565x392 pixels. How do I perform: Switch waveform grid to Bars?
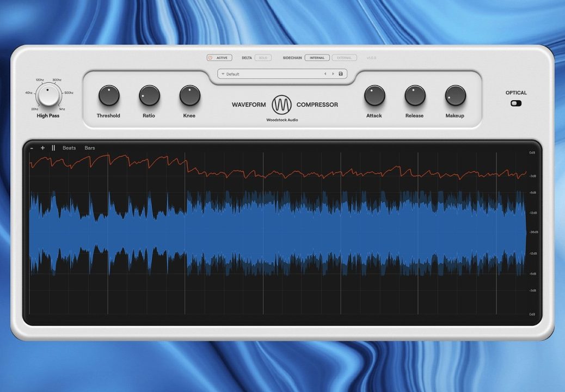coord(90,148)
